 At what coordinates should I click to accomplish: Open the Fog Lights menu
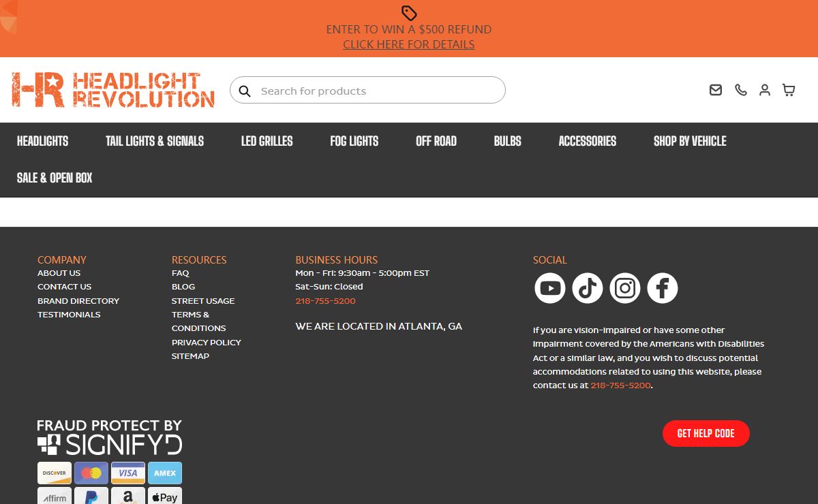(x=354, y=141)
